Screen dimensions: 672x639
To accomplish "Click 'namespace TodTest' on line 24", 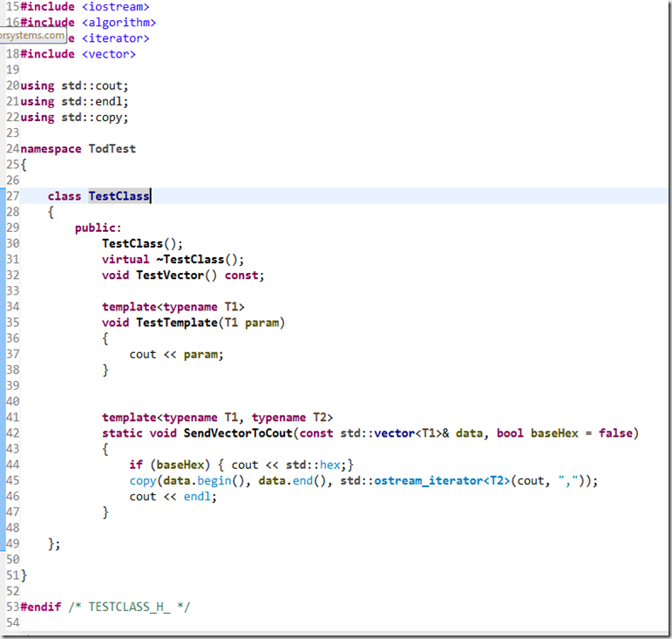I will point(78,149).
